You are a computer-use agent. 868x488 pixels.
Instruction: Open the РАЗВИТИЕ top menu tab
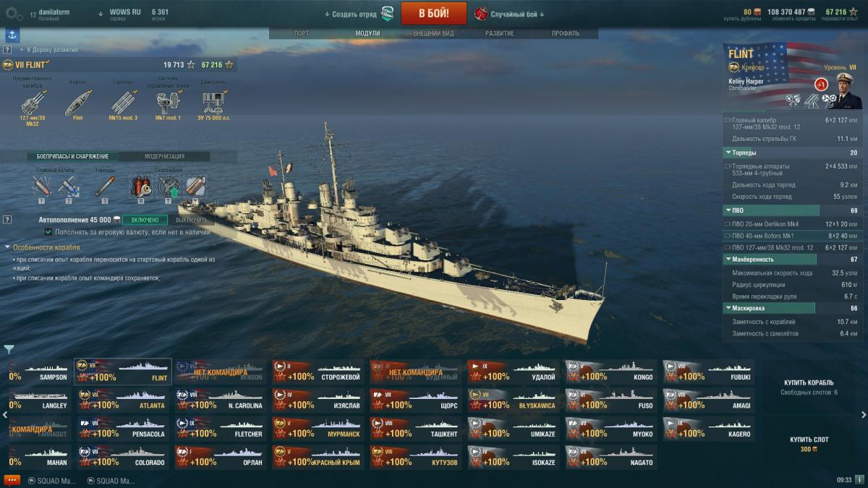[500, 33]
